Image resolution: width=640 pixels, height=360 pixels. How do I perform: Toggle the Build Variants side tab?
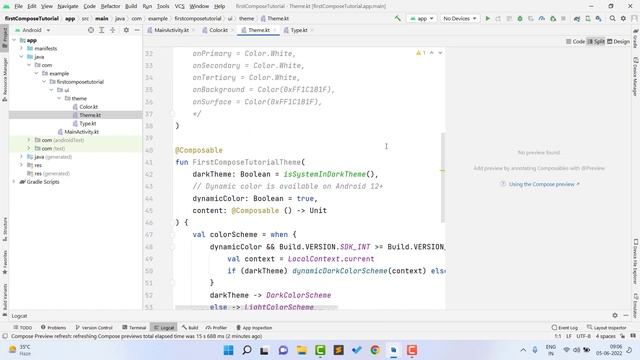click(4, 300)
